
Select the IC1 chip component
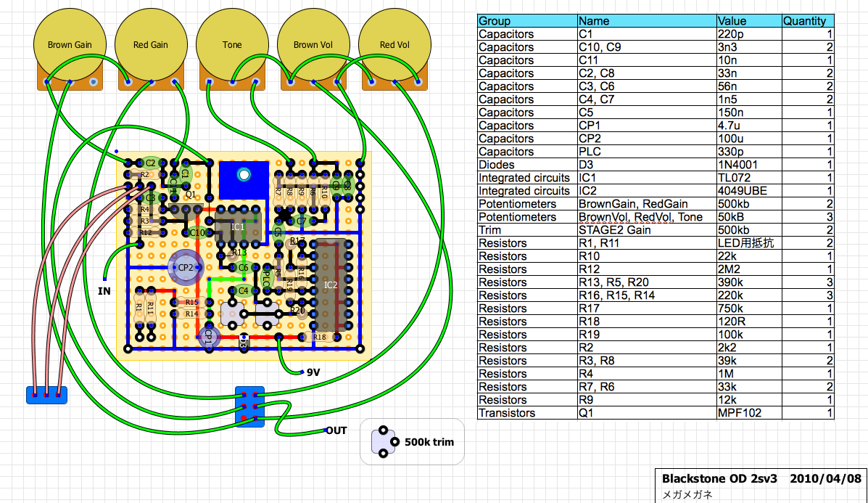tap(237, 226)
